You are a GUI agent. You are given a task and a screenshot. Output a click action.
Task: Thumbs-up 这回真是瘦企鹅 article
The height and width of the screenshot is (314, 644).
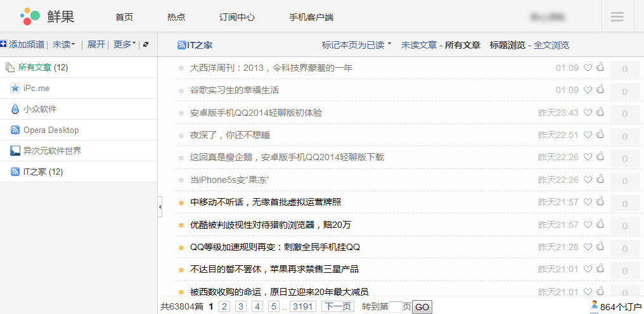(600, 156)
